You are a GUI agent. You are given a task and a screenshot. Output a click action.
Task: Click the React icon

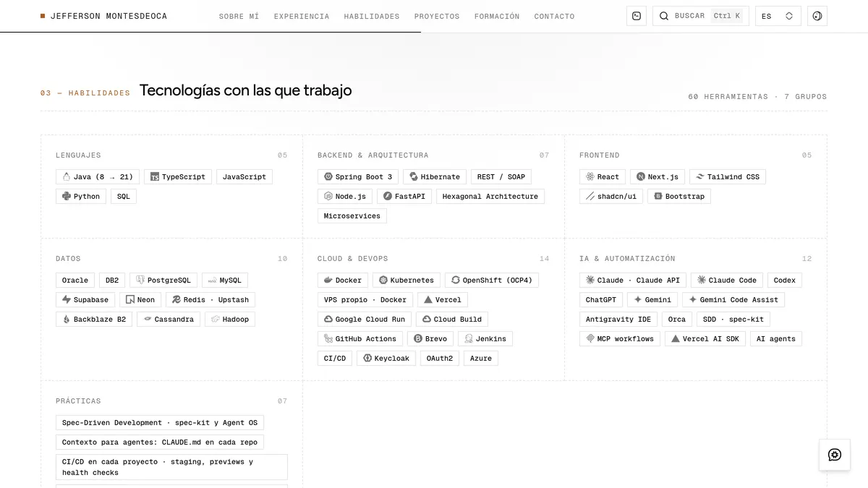point(590,176)
